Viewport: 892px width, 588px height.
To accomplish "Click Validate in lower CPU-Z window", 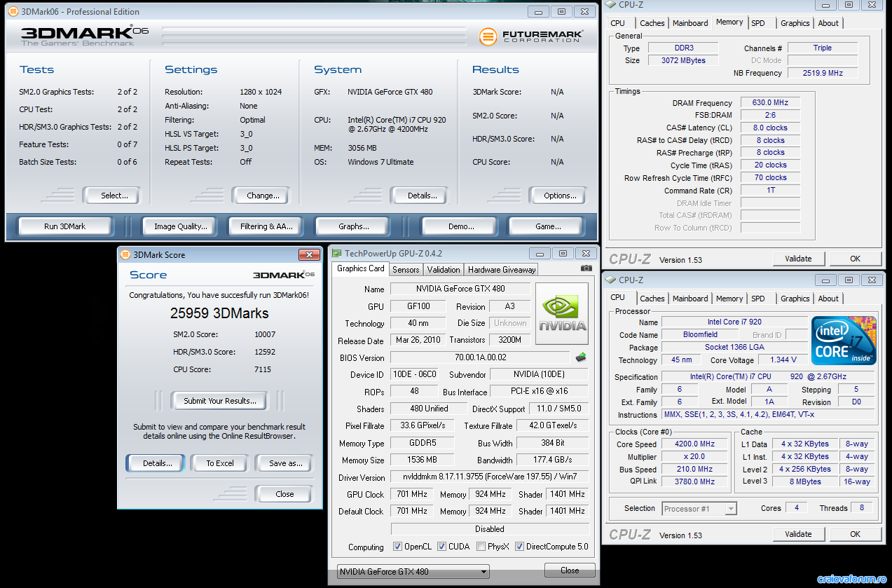I will [798, 534].
